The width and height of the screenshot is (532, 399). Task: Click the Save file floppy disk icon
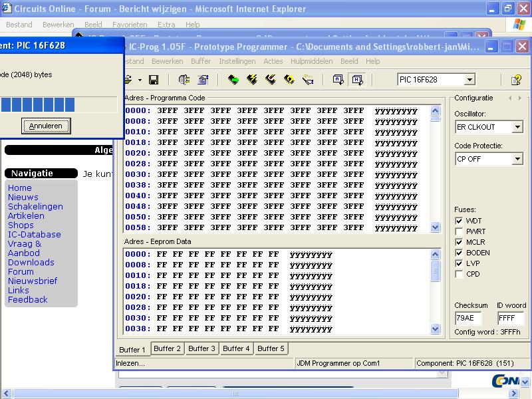154,80
